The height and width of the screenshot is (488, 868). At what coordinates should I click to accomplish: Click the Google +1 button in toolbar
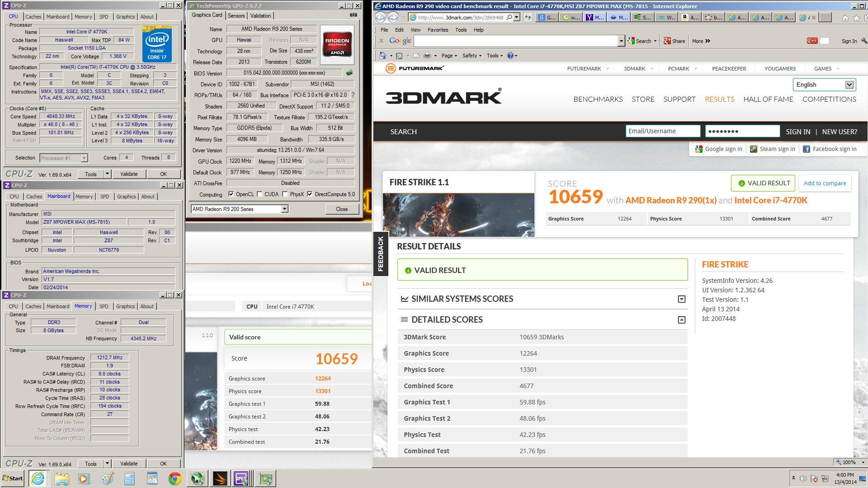812,41
